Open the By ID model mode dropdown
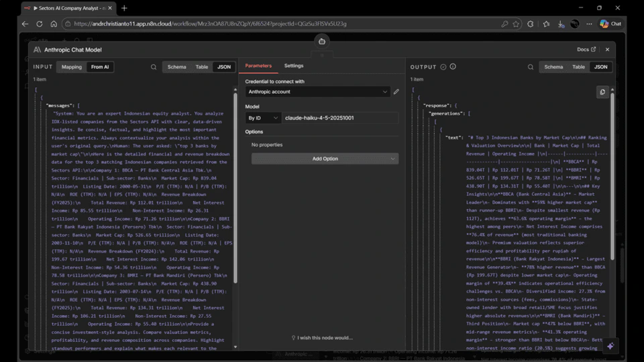Image resolution: width=644 pixels, height=362 pixels. [x=263, y=118]
